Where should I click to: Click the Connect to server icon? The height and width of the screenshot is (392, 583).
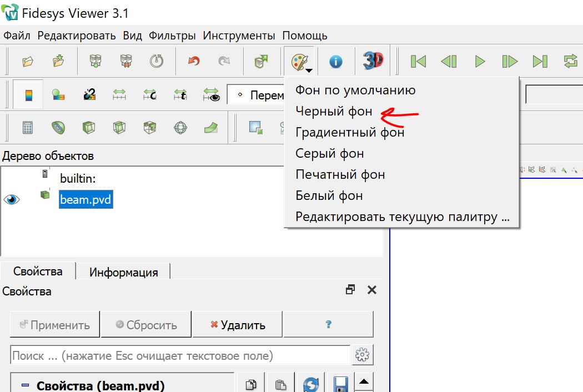point(96,61)
